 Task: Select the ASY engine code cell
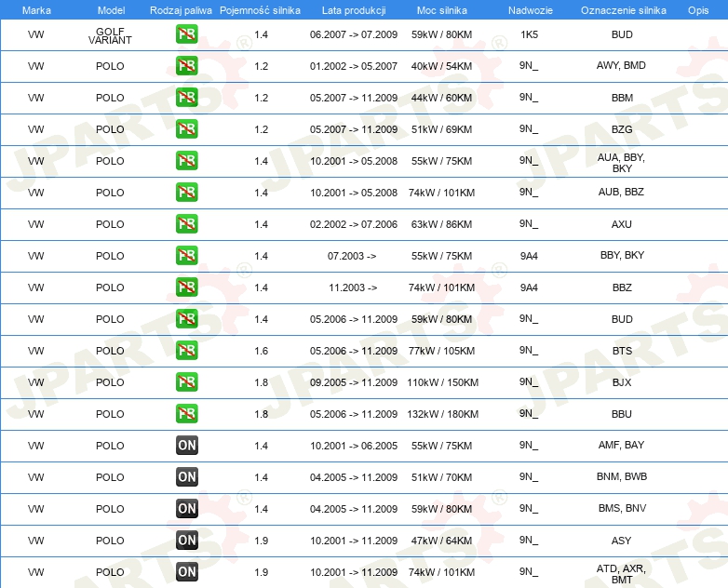pyautogui.click(x=621, y=541)
